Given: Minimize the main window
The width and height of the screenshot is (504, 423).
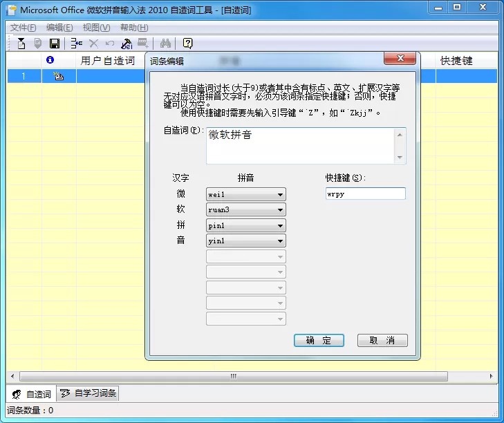Looking at the screenshot, I should tap(438, 7).
